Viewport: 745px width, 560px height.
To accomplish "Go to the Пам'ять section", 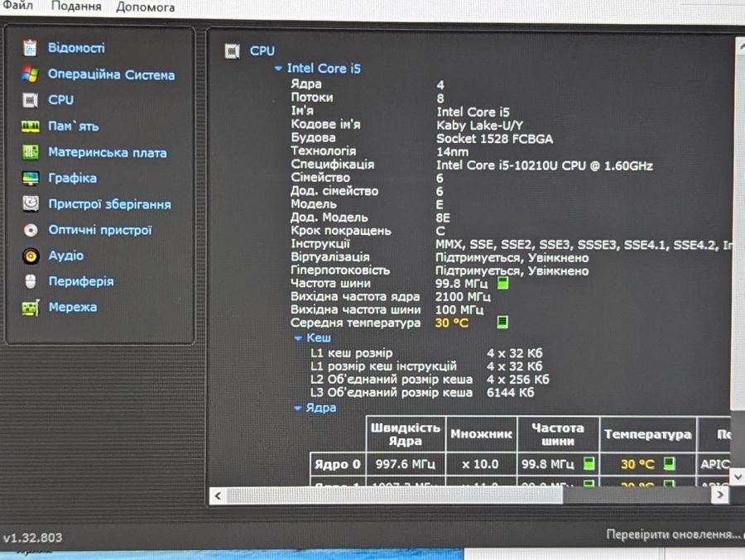I will [x=74, y=127].
